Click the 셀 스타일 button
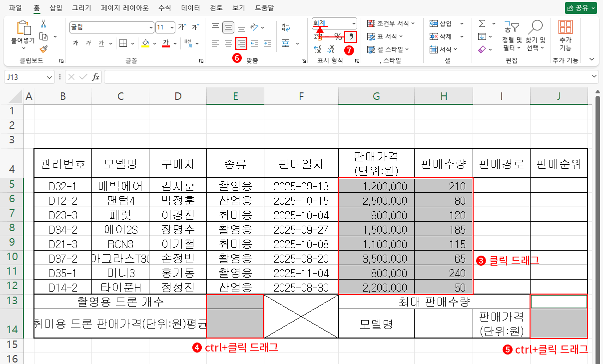The height and width of the screenshot is (364, 603). coord(386,48)
